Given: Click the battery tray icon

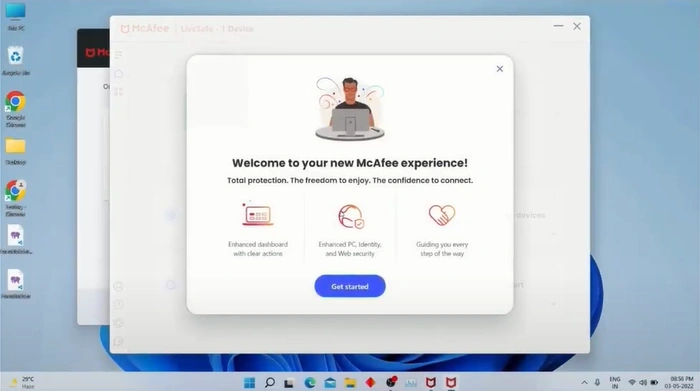Looking at the screenshot, I should (x=654, y=383).
